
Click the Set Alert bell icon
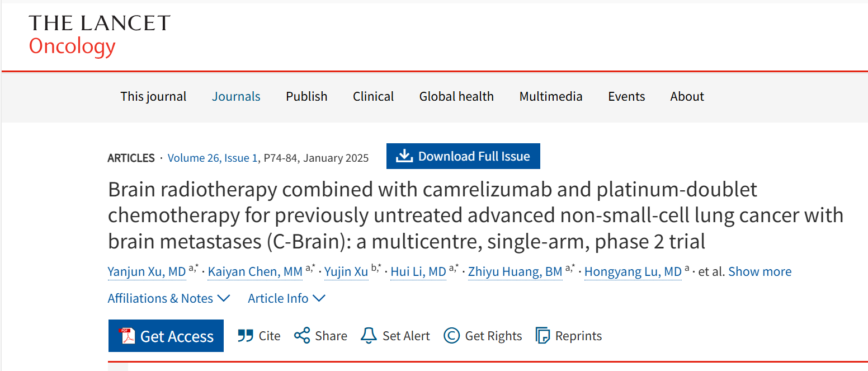[x=369, y=336]
